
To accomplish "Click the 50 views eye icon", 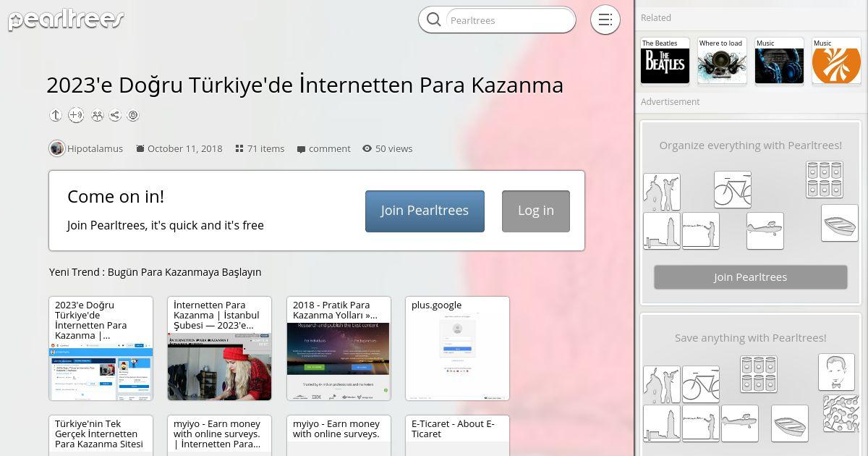I will pyautogui.click(x=367, y=148).
